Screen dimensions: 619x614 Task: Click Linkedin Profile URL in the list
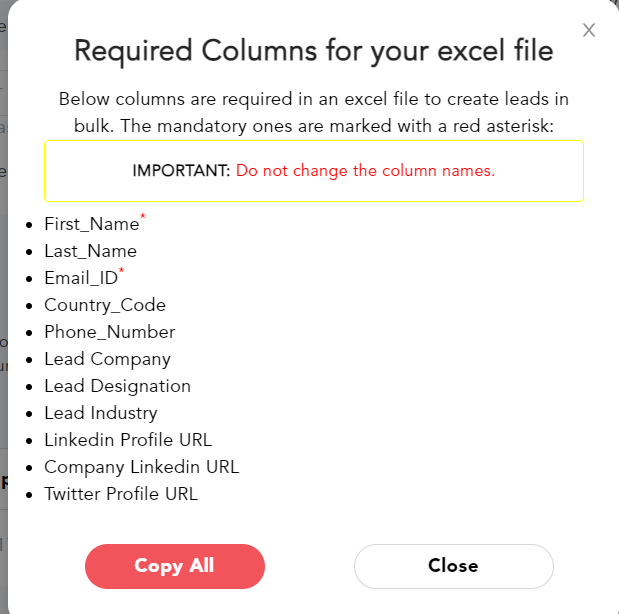click(128, 440)
